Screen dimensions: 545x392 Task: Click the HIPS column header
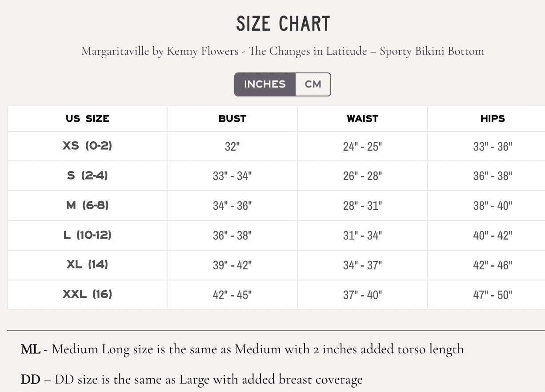(x=493, y=119)
